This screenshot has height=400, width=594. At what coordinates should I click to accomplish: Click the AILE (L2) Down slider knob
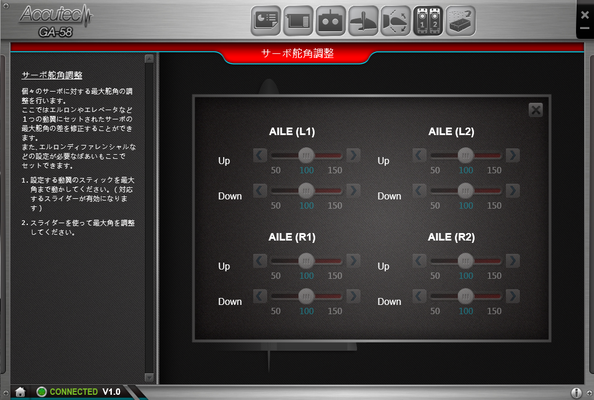466,191
